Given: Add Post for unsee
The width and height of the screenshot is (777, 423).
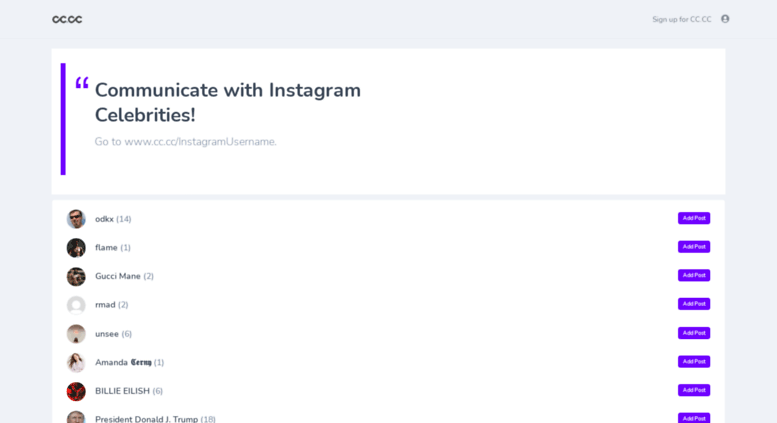Looking at the screenshot, I should coord(694,333).
